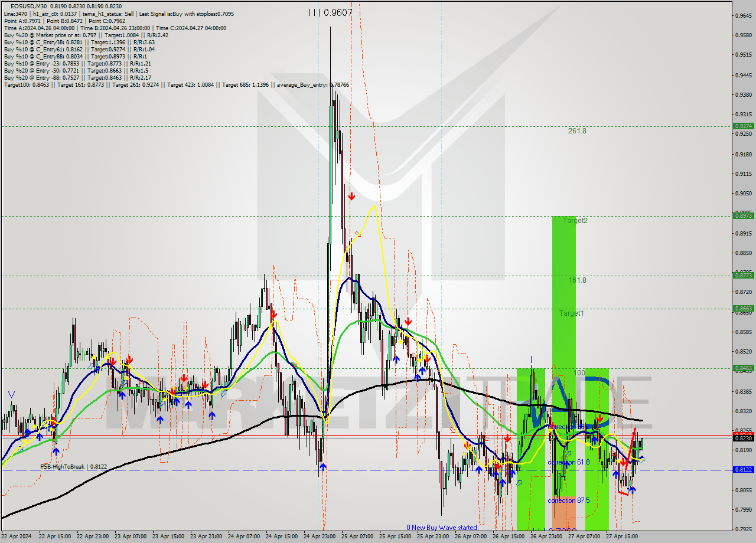Viewport: 756px width, 543px height.
Task: Select the correction 87.5 label
Action: [568, 501]
